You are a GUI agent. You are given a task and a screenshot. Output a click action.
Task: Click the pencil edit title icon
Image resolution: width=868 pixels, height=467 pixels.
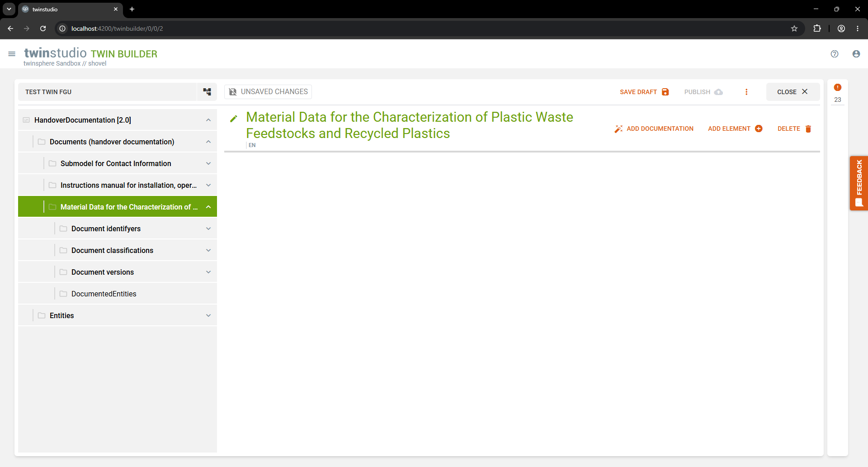[234, 119]
